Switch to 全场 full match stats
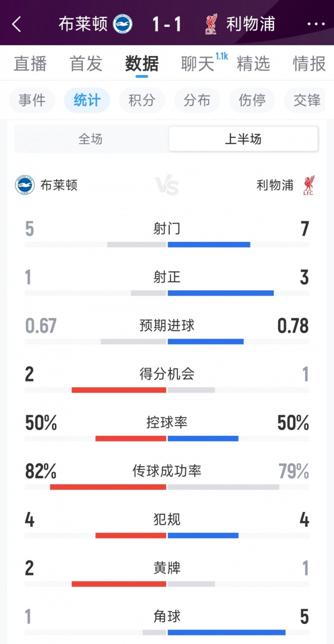The image size is (334, 644). (91, 139)
